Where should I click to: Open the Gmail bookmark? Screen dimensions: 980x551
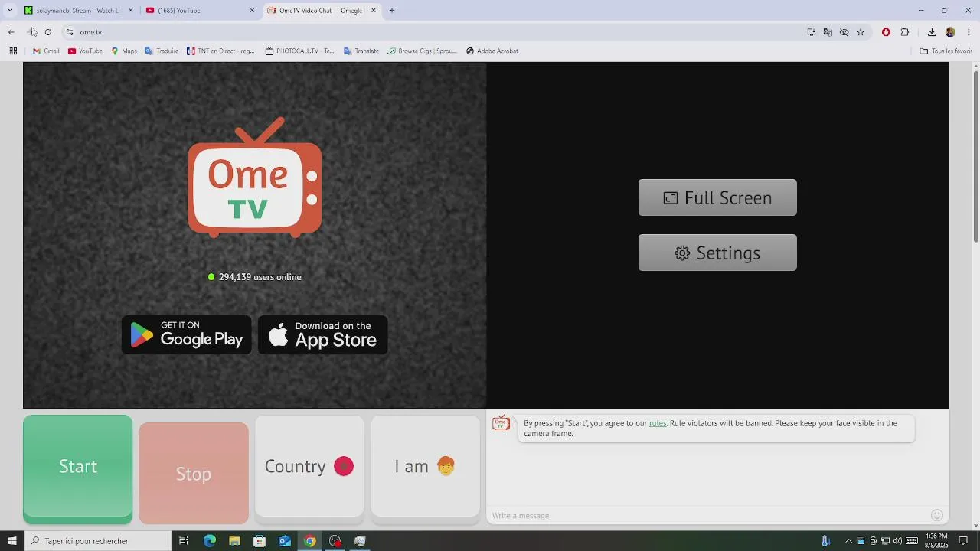coord(46,51)
